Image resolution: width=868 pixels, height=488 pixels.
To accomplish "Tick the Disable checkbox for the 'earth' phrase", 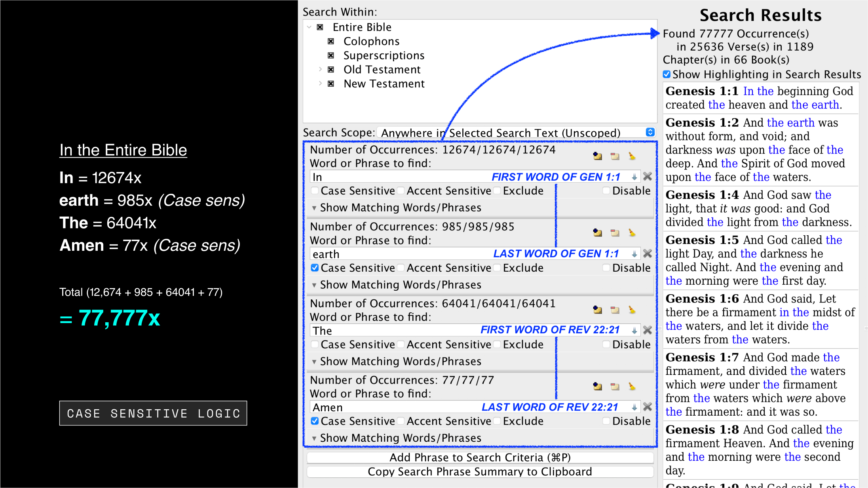I will tap(606, 268).
